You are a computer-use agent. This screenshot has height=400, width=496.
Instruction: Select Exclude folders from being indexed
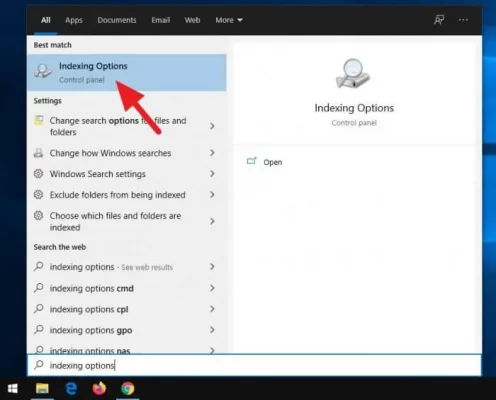(x=127, y=195)
